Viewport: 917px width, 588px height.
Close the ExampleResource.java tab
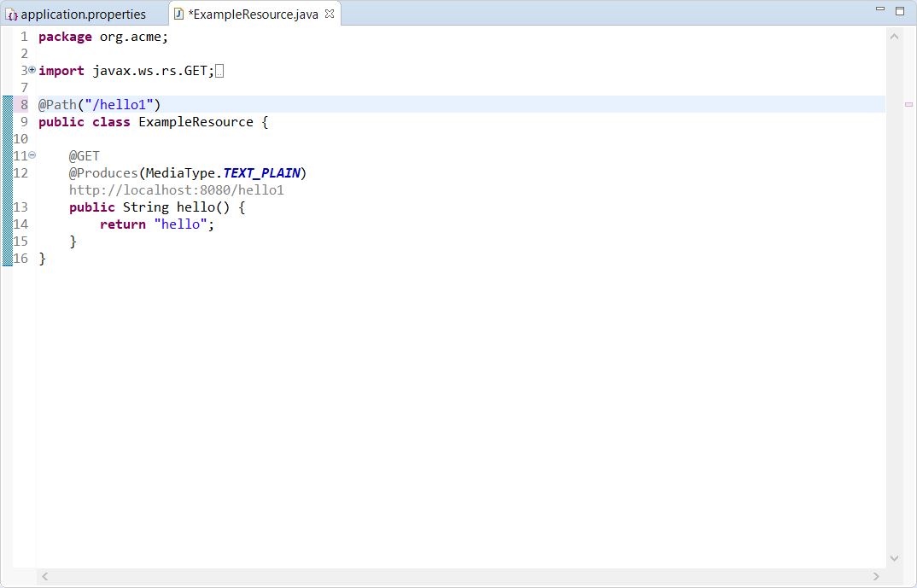point(330,14)
